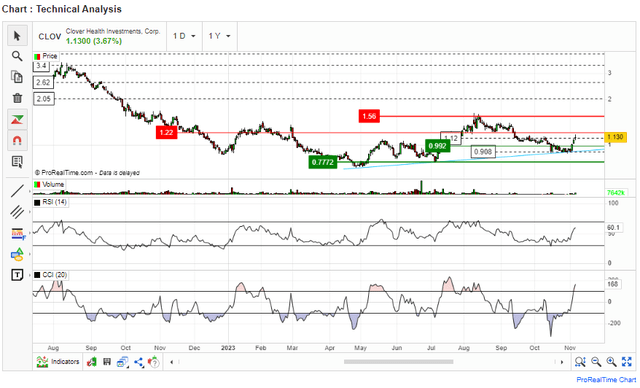Click the green 0.992 support label
This screenshot has width=640, height=388.
438,146
